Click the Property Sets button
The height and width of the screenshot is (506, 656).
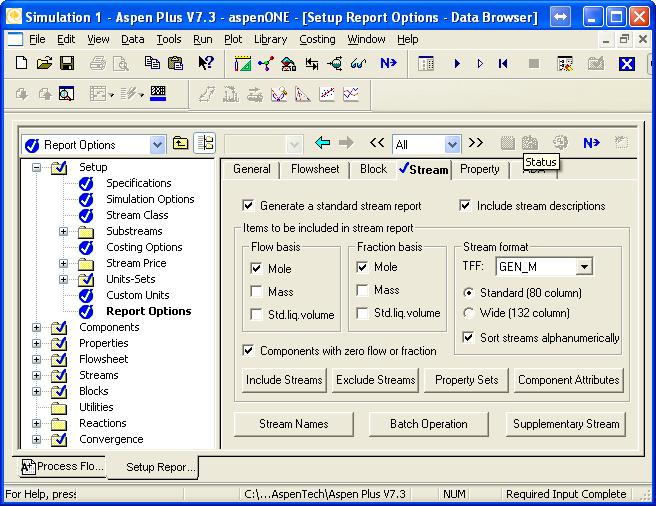coord(466,380)
